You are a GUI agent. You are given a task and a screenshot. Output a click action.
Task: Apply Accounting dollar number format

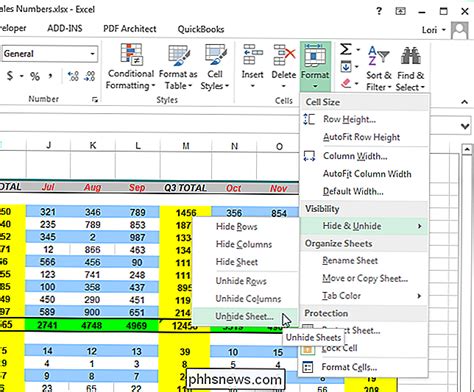(10, 76)
